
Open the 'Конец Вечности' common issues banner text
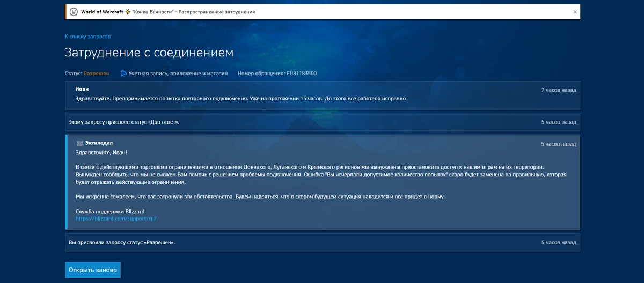pos(194,11)
